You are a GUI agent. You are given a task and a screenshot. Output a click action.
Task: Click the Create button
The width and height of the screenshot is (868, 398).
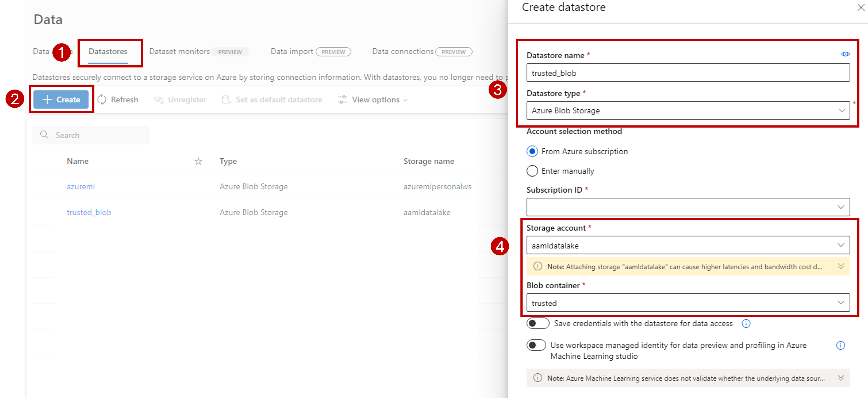pos(62,100)
